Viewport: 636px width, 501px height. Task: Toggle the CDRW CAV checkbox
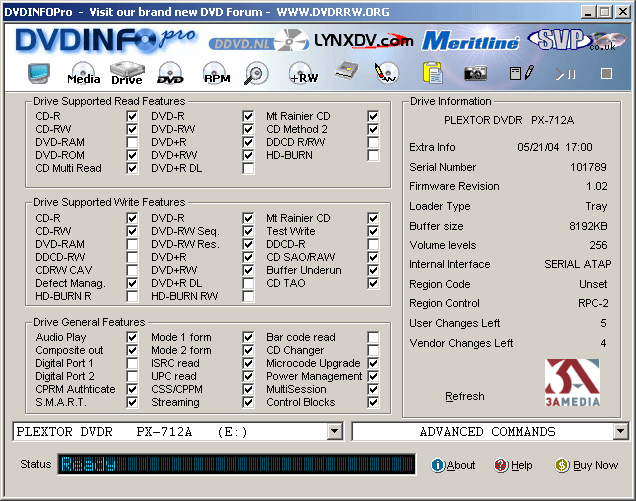132,270
